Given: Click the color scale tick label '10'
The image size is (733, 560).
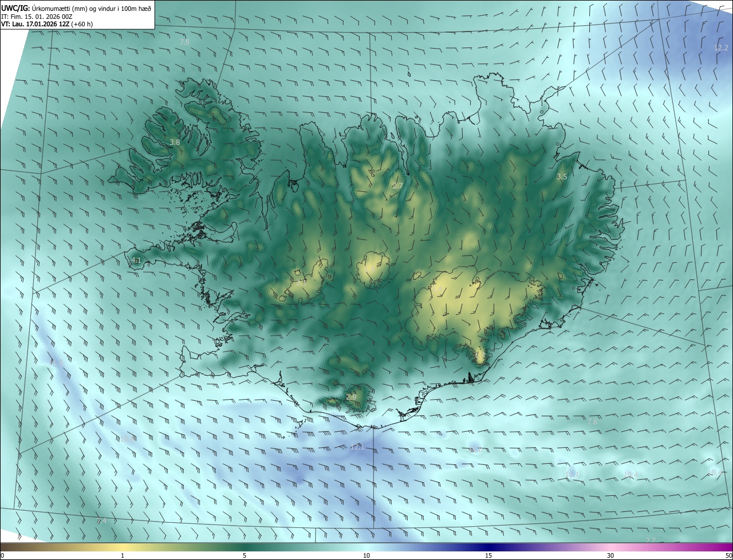Looking at the screenshot, I should (x=366, y=555).
